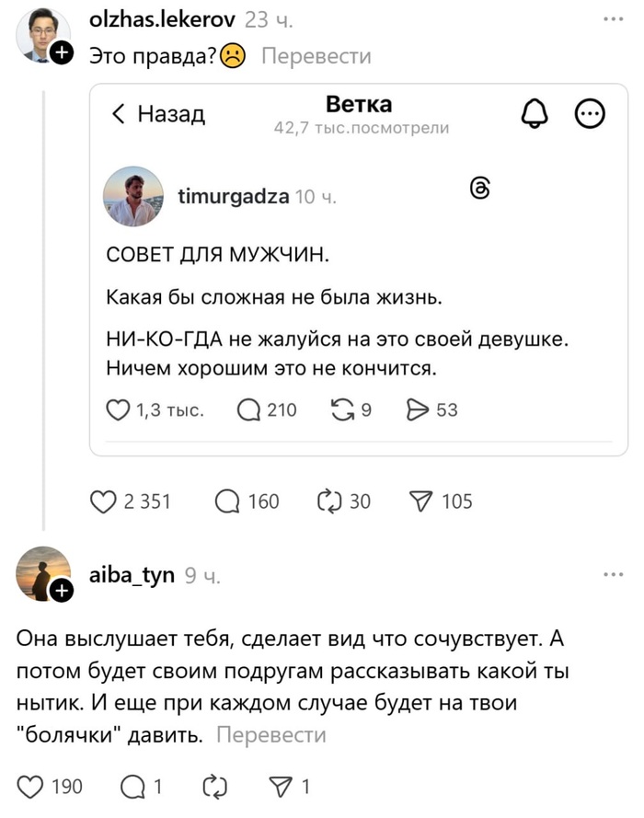
Task: Toggle like on olzhas.lekerov's post
Action: click(104, 501)
